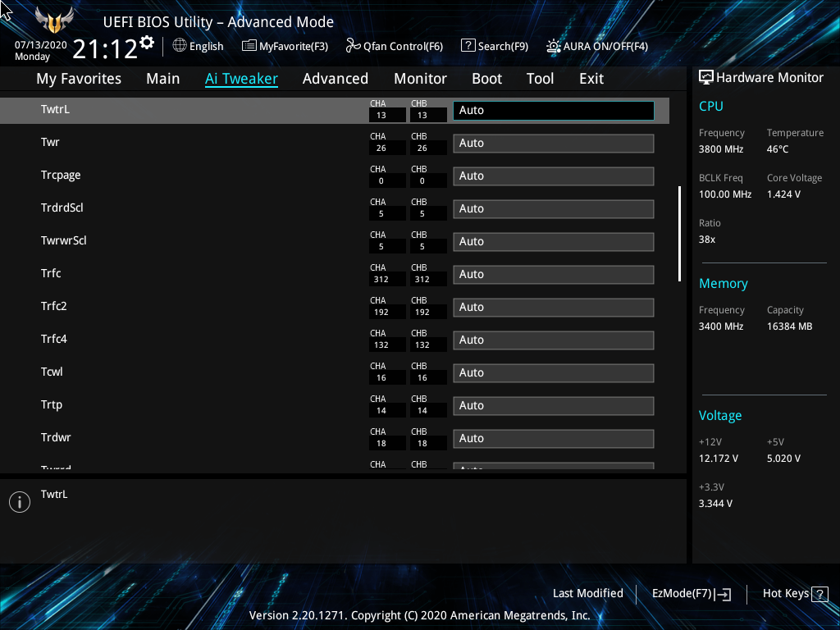Click Core Voltage 1.424 V value

click(x=783, y=194)
